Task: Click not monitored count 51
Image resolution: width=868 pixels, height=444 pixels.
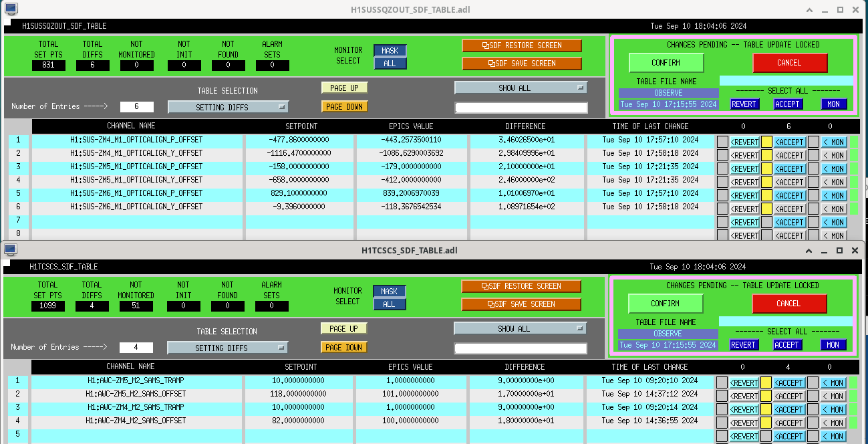Action: click(136, 306)
